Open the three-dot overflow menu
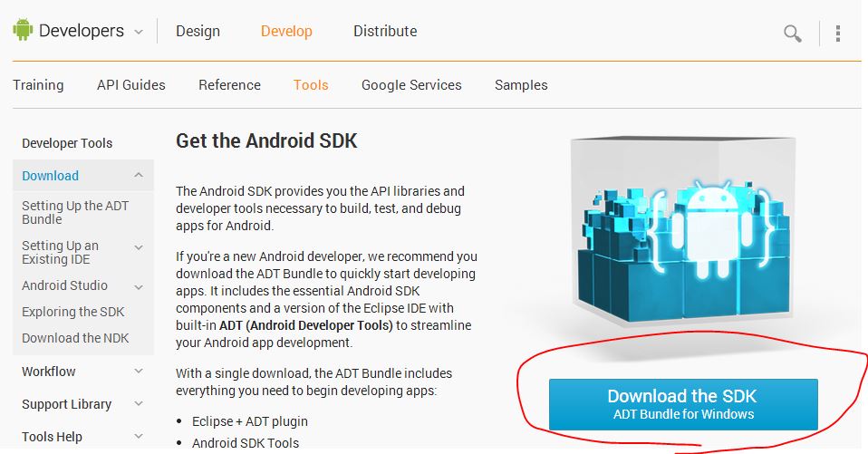Image resolution: width=868 pixels, height=454 pixels. [837, 34]
